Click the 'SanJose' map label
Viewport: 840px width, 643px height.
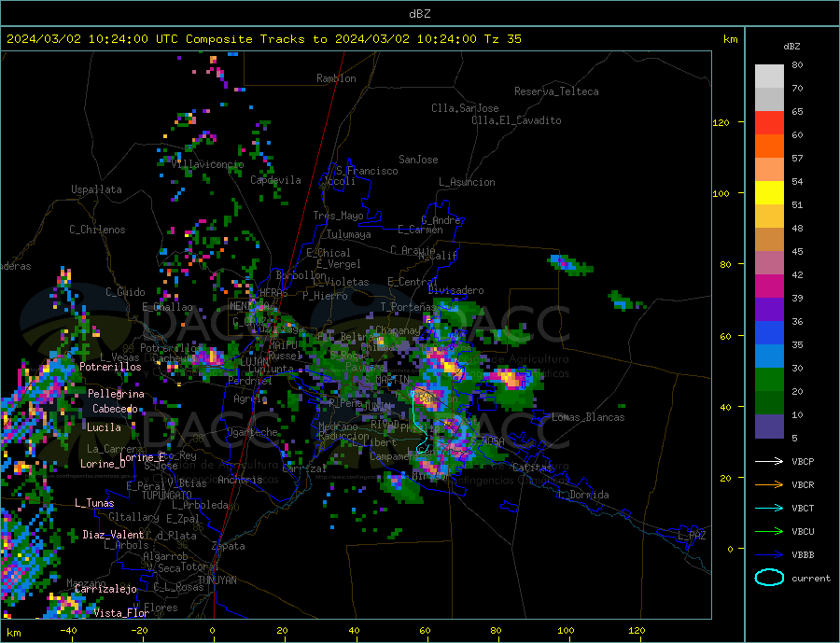[x=418, y=160]
